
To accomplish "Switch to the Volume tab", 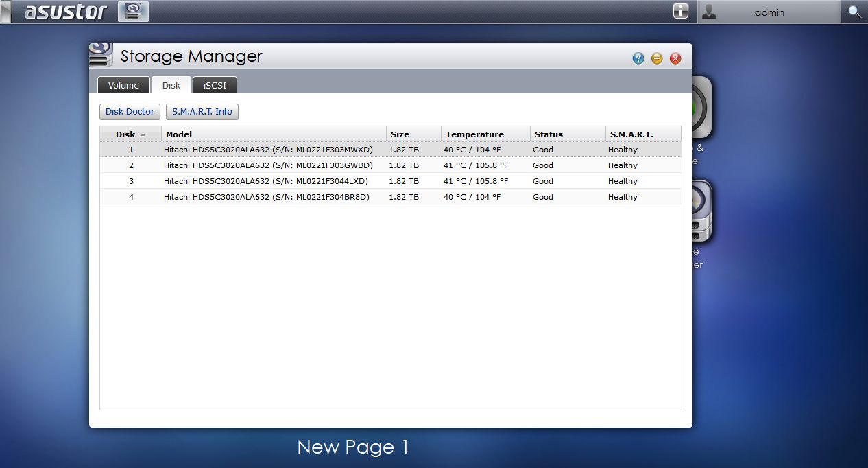I will pos(123,85).
